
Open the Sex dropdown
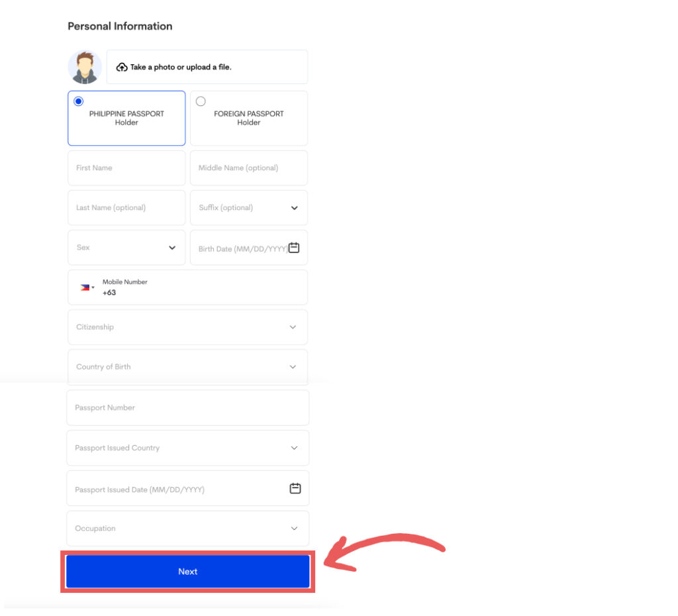(x=126, y=248)
